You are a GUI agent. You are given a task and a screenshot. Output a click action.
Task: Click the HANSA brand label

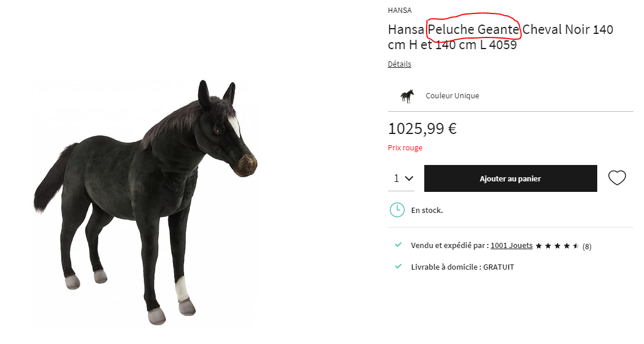400,11
